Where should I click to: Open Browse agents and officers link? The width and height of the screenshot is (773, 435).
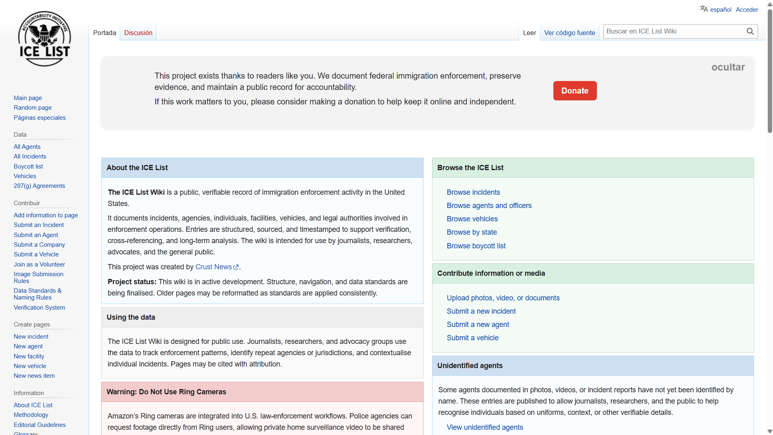[x=489, y=206]
